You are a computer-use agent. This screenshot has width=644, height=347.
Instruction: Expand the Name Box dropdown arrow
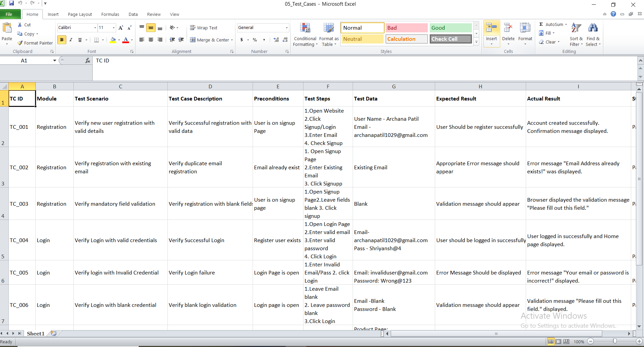click(x=55, y=60)
